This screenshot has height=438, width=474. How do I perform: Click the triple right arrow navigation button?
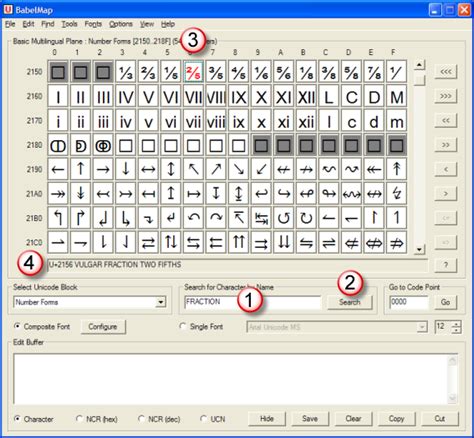point(446,96)
